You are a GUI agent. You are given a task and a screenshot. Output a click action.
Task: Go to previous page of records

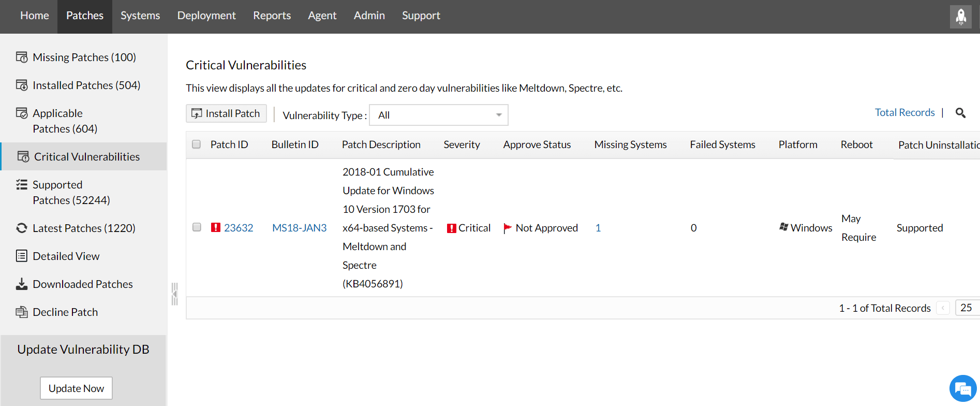(x=943, y=308)
